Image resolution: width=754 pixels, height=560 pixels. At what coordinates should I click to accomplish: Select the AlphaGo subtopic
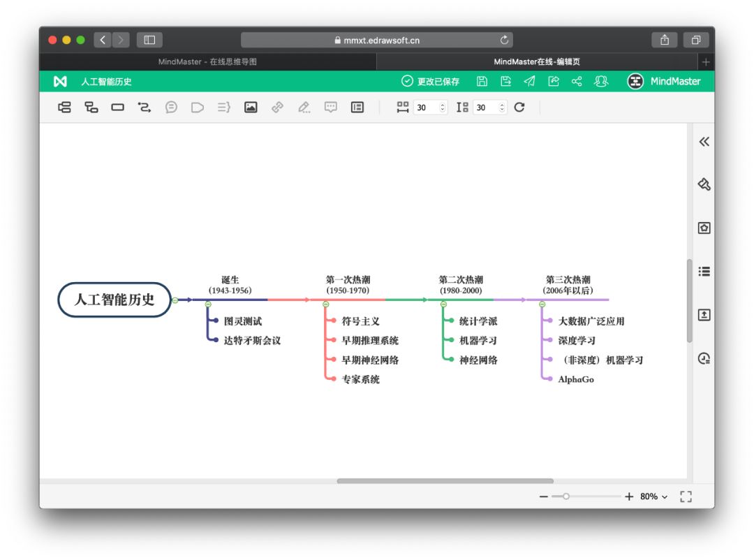(x=576, y=380)
